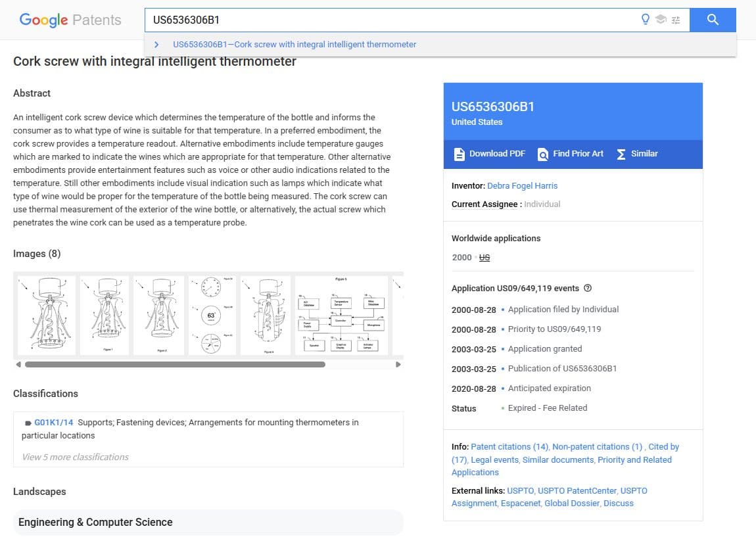This screenshot has width=756, height=539.
Task: Click Find Prior Art label
Action: point(578,153)
